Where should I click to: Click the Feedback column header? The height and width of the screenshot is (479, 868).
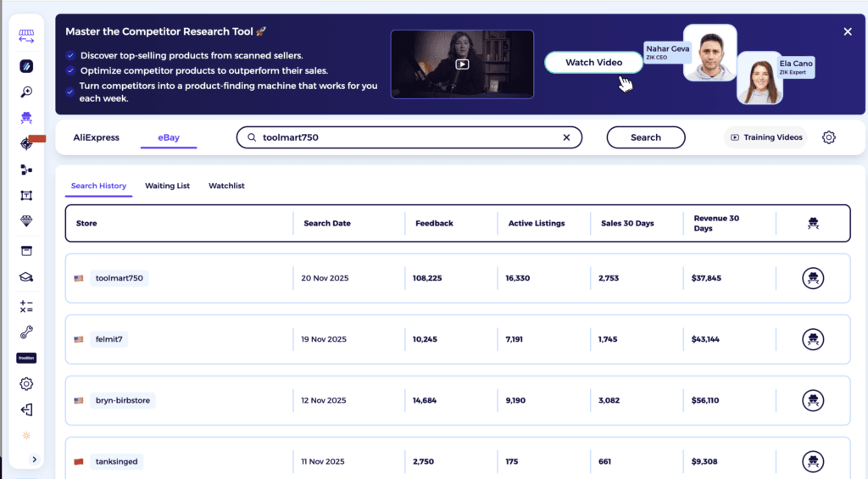click(434, 223)
